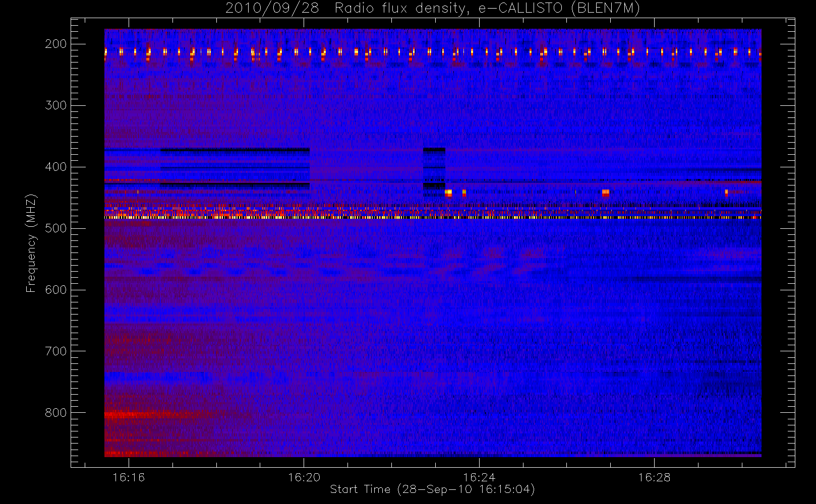Click the 16:28 time tick label
The height and width of the screenshot is (504, 816).
click(x=654, y=477)
